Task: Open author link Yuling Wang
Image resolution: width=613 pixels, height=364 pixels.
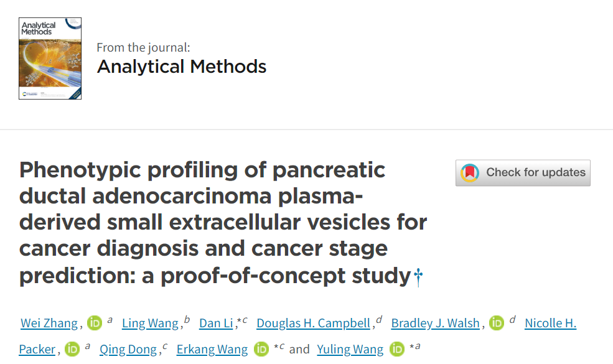Action: [350, 349]
